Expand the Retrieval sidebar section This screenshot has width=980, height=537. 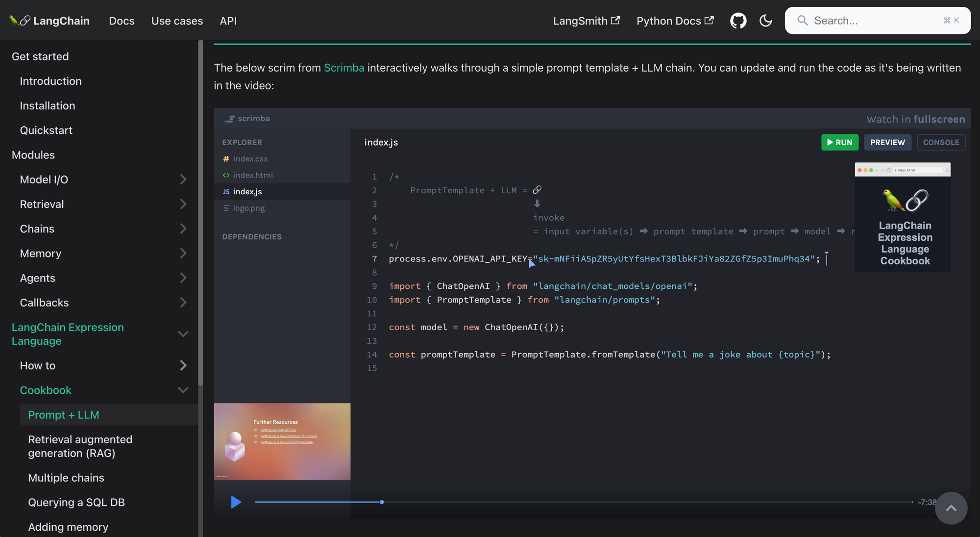(183, 204)
